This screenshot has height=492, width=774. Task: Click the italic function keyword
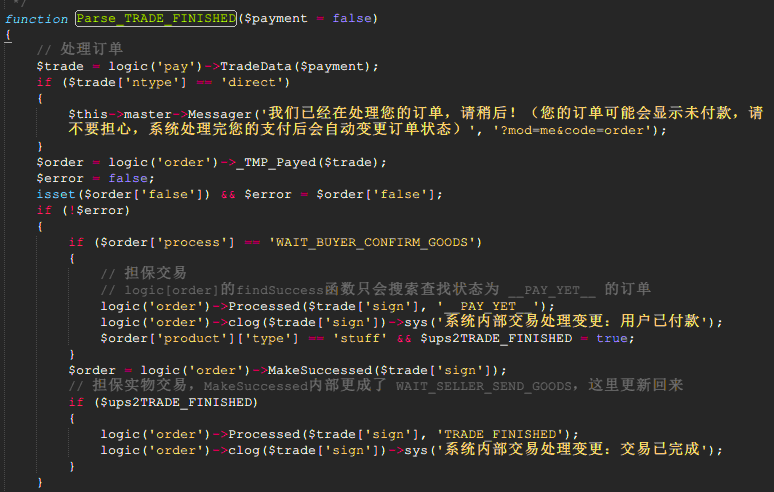click(36, 19)
